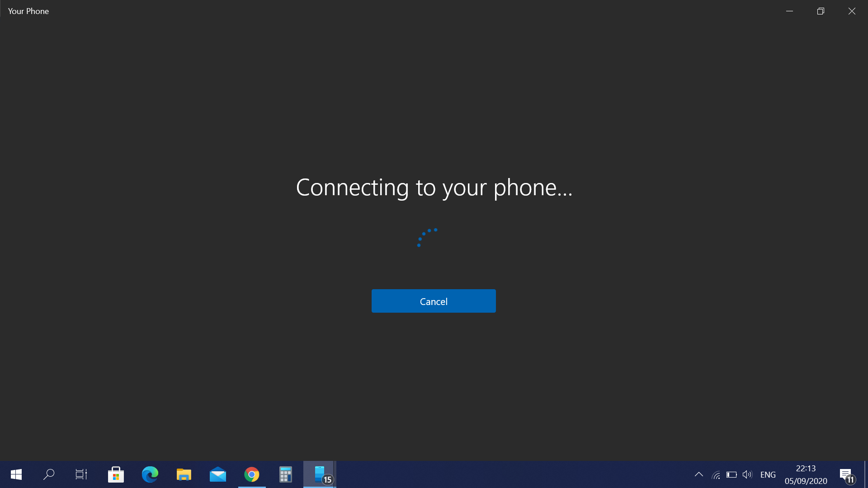
Task: Open File Explorer from taskbar
Action: pyautogui.click(x=184, y=474)
